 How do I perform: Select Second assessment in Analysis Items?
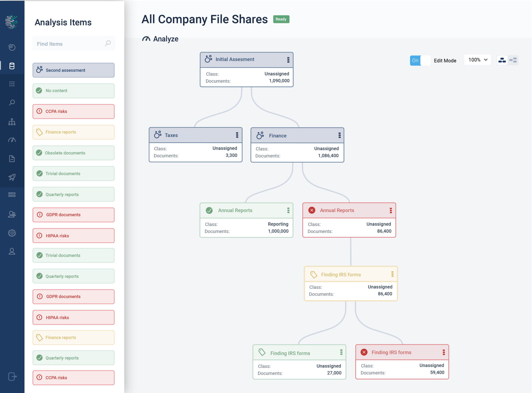tap(74, 70)
